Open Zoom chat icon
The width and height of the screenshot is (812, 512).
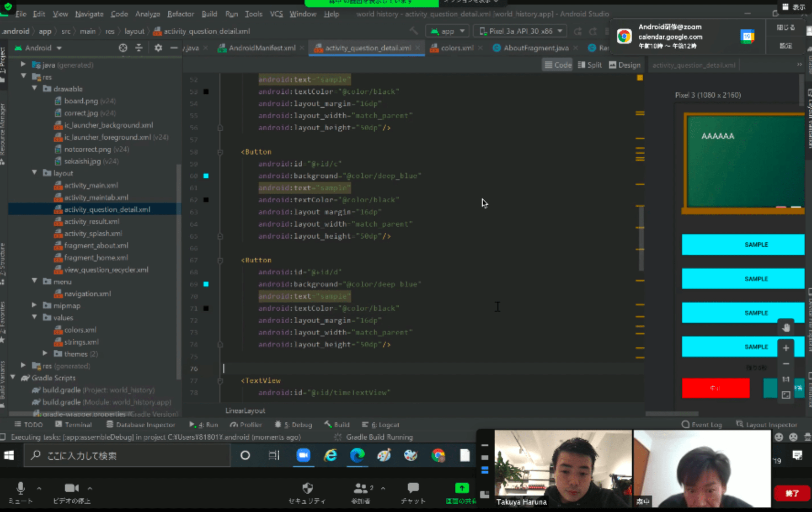coord(413,488)
